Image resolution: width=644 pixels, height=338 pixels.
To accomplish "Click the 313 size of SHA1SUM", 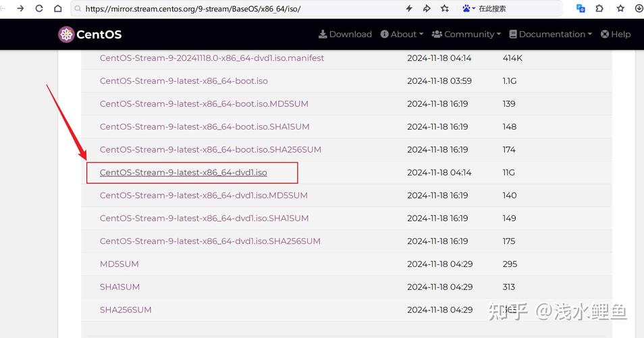I will coord(508,287).
